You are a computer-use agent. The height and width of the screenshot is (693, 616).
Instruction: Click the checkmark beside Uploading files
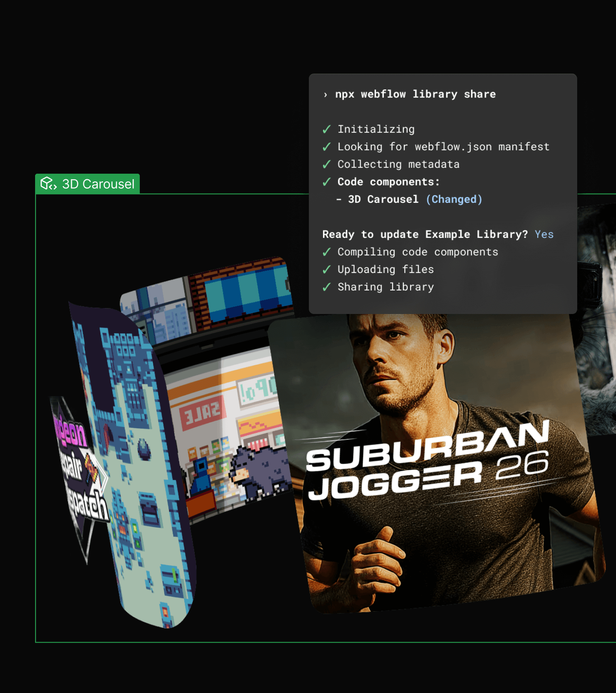tap(327, 270)
